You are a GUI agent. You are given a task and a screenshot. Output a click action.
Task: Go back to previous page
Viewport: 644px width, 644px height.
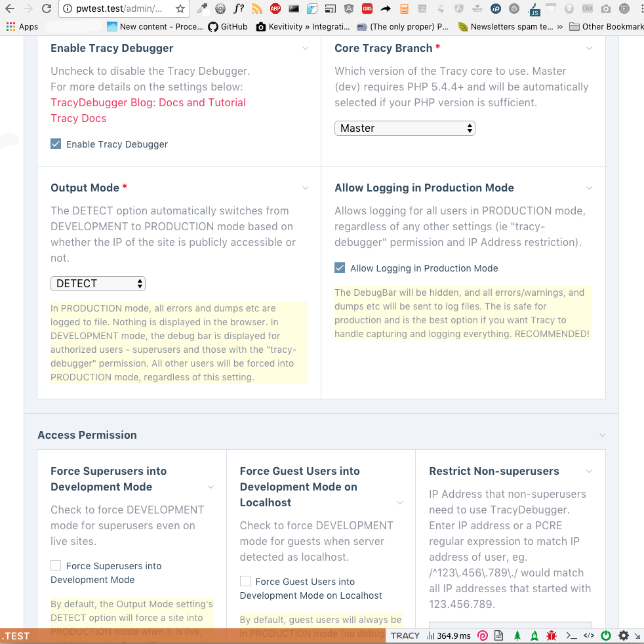pyautogui.click(x=10, y=9)
